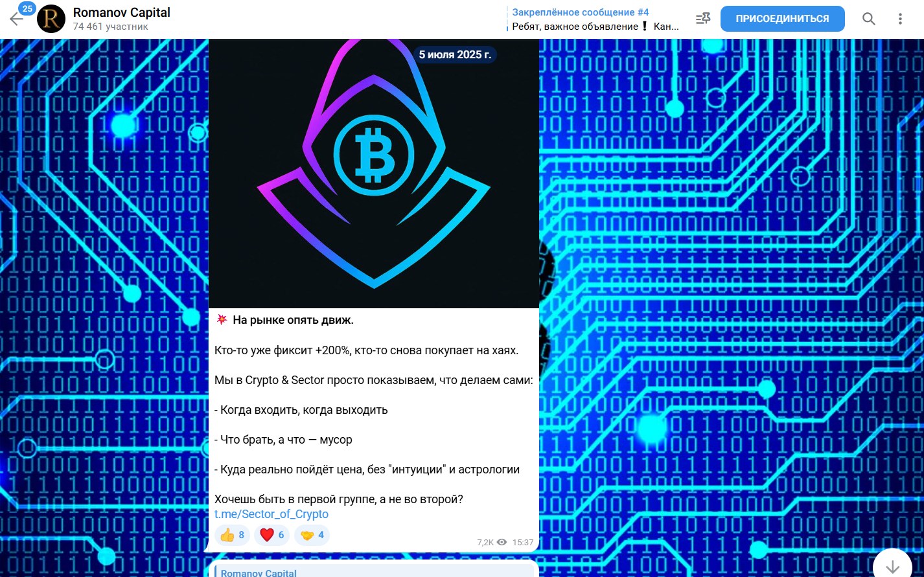Click the unread badge showing 25
This screenshot has height=577, width=924.
(x=27, y=9)
